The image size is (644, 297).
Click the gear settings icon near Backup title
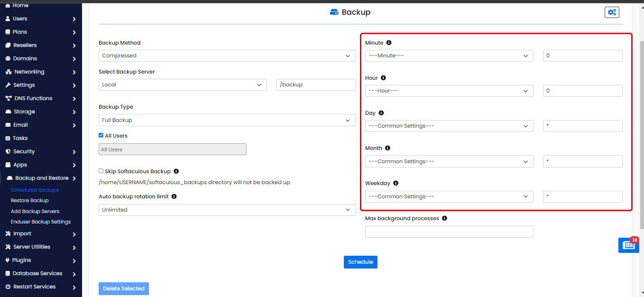tap(612, 12)
